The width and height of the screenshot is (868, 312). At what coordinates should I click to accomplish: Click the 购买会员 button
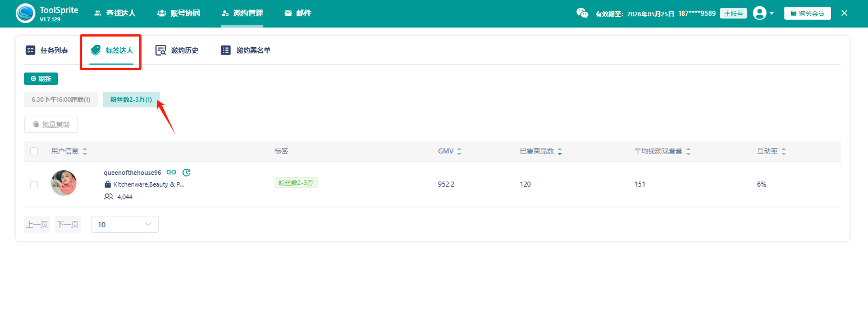pyautogui.click(x=807, y=13)
